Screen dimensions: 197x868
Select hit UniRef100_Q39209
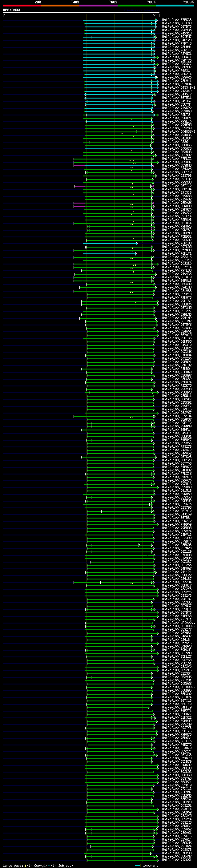(177, 128)
